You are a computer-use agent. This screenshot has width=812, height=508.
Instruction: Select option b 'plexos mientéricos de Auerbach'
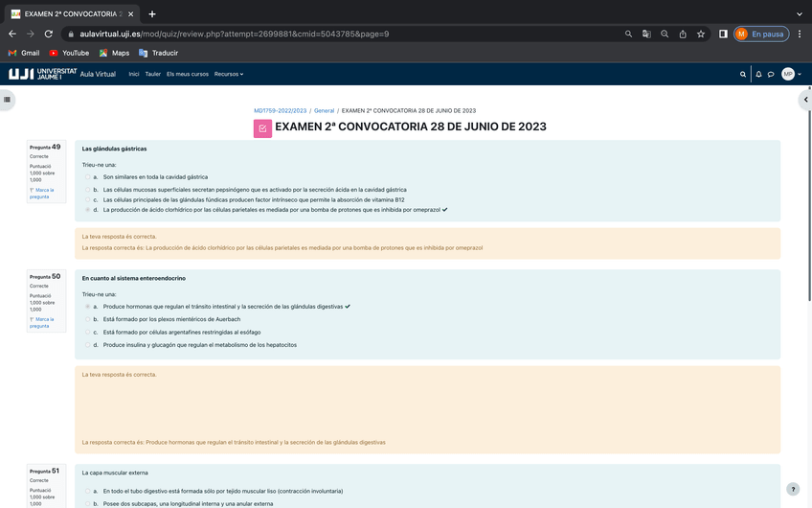87,319
